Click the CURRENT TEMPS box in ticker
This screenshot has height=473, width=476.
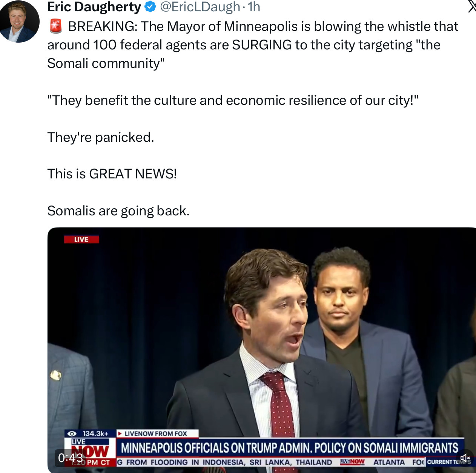(449, 462)
